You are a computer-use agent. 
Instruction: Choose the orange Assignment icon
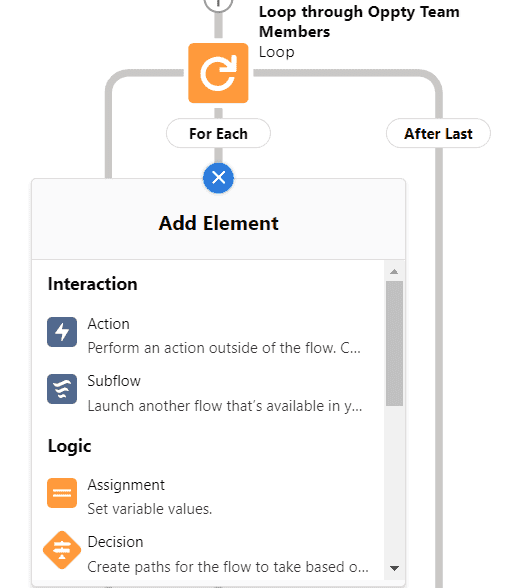click(62, 493)
